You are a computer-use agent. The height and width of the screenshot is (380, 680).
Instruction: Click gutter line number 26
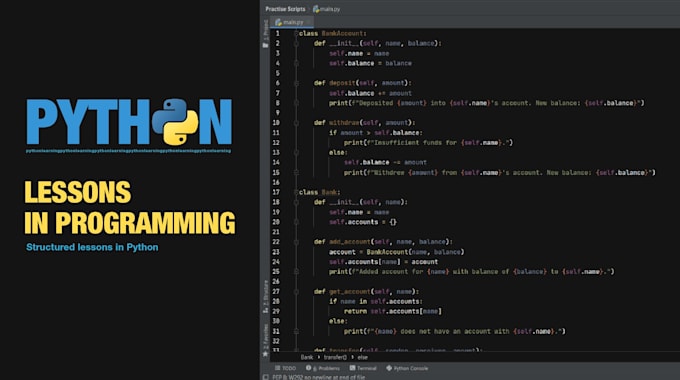tap(276, 282)
